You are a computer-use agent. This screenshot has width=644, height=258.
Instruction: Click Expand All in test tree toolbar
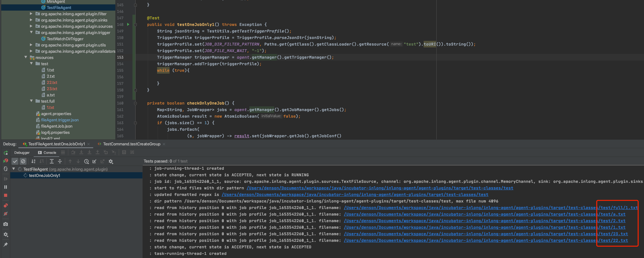[52, 161]
